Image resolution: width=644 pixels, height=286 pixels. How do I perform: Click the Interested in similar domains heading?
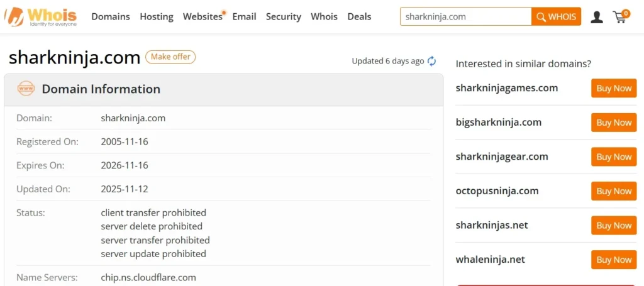click(524, 64)
